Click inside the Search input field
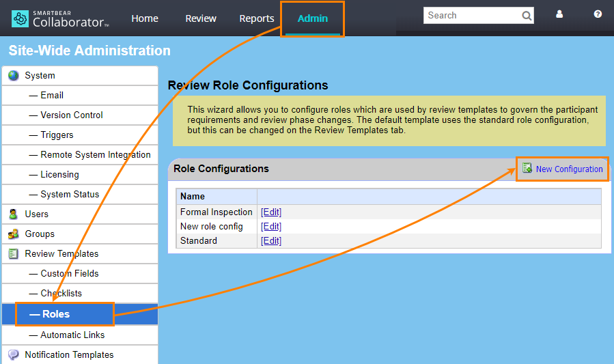The height and width of the screenshot is (364, 614). tap(471, 16)
